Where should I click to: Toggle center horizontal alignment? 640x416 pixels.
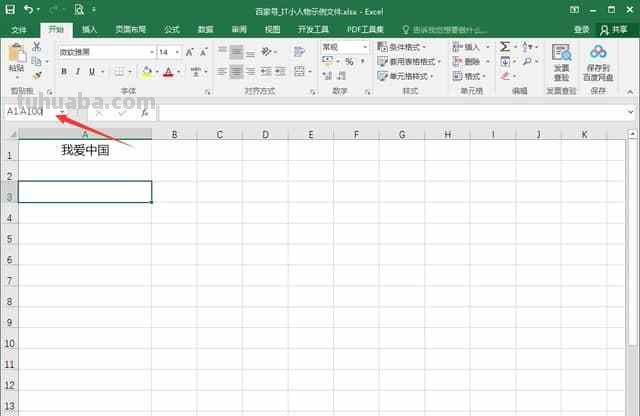[x=236, y=71]
